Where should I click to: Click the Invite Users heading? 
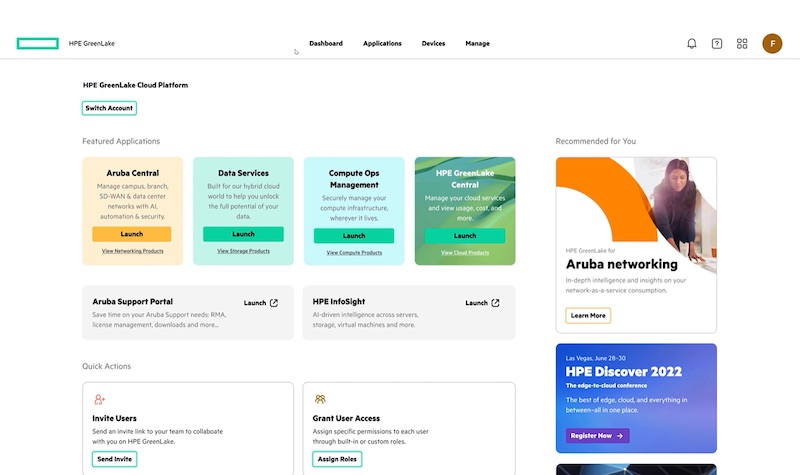click(x=114, y=418)
